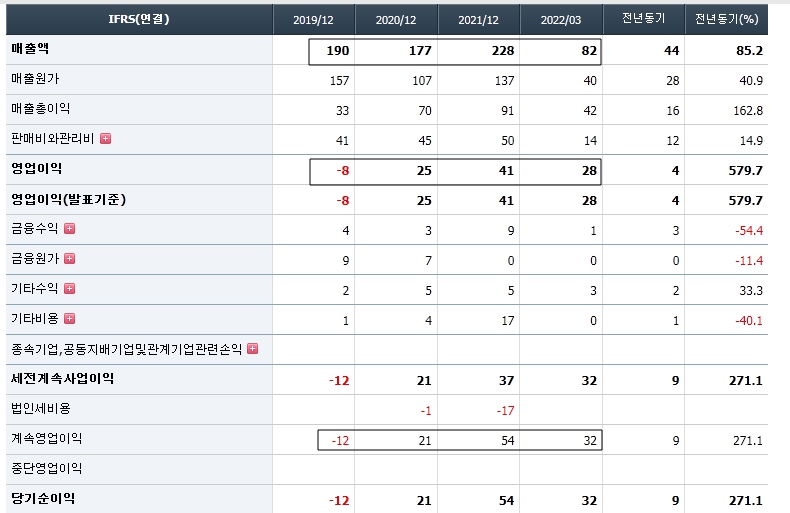This screenshot has height=513, width=790.
Task: Expand the 기타수익 plus icon
Action: [70, 289]
